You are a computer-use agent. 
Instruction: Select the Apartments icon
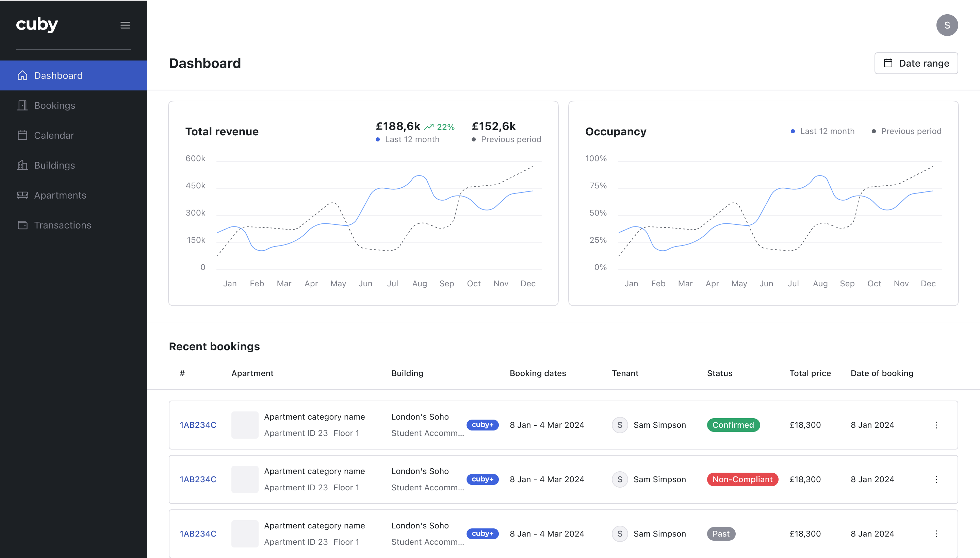point(22,195)
